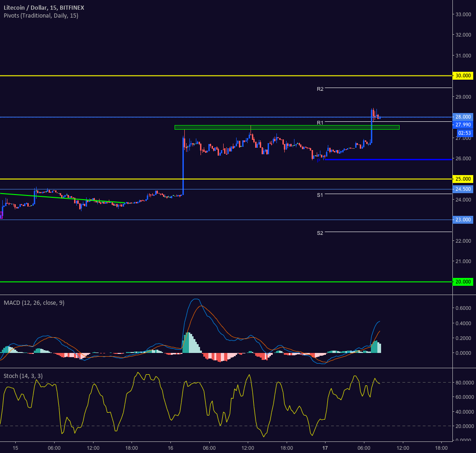The height and width of the screenshot is (453, 476).
Task: Click the 29.000 price axis value
Action: (x=463, y=97)
